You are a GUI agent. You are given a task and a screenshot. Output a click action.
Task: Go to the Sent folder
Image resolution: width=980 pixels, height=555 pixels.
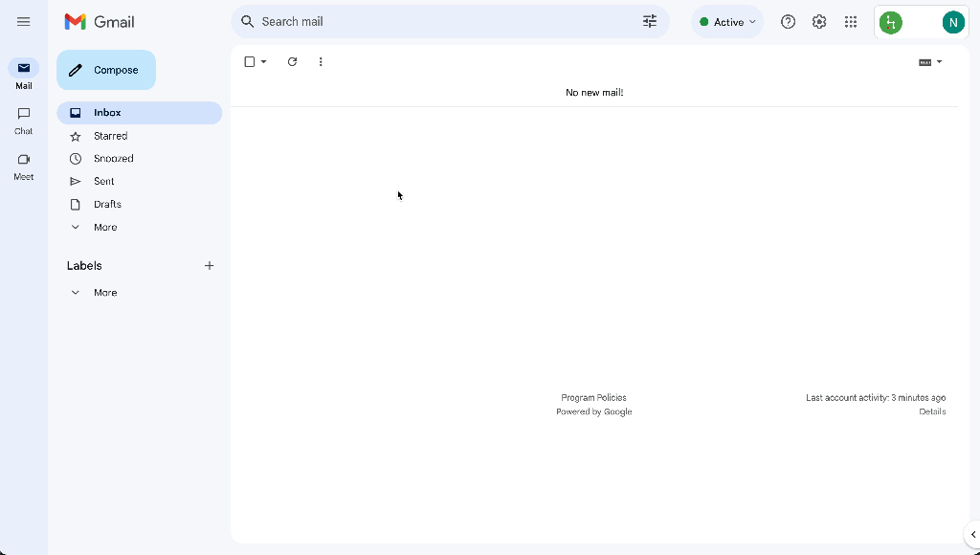pos(104,182)
